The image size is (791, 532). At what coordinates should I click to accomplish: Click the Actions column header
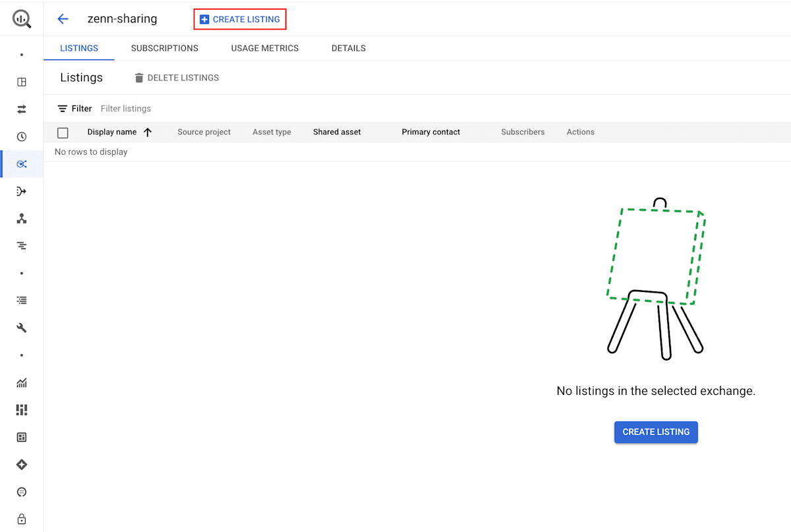tap(581, 132)
